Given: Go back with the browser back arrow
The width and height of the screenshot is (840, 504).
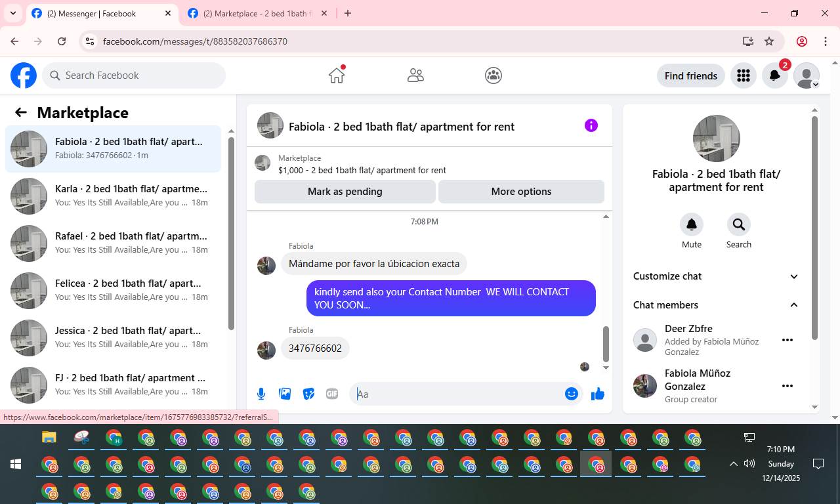Looking at the screenshot, I should point(14,41).
